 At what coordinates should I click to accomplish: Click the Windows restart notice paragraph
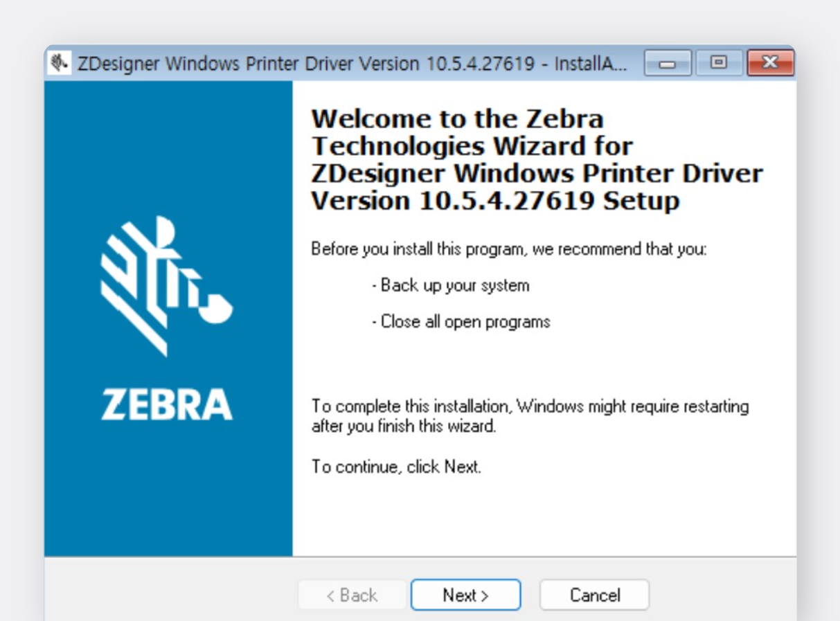point(530,416)
